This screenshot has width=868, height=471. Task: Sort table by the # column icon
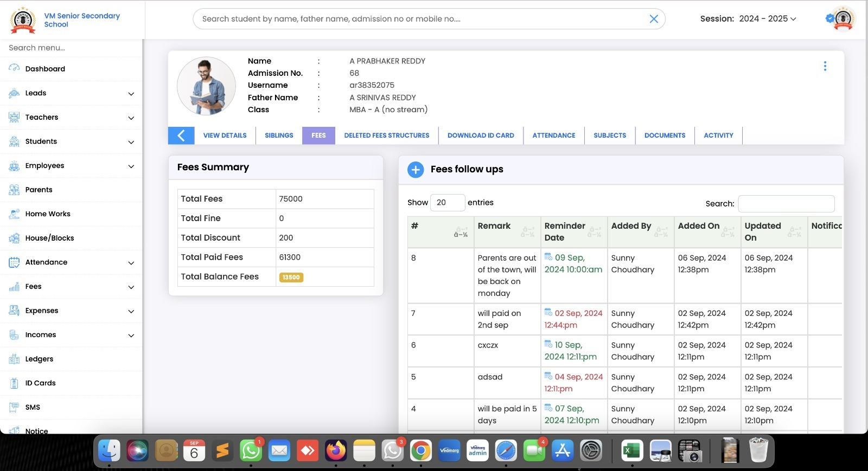(x=461, y=232)
